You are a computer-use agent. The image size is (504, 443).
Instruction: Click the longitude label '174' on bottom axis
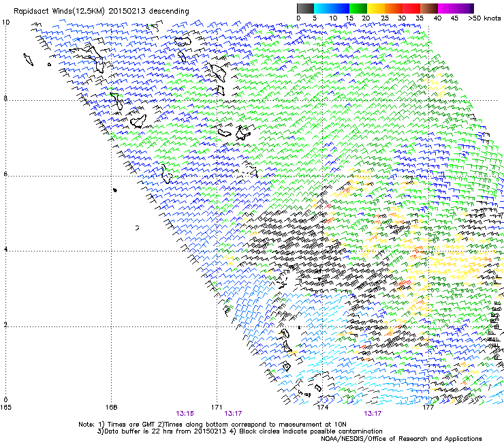click(322, 407)
